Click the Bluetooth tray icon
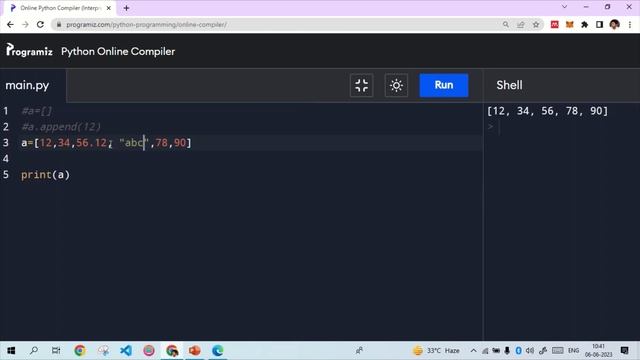Image resolution: width=640 pixels, height=360 pixels. click(x=518, y=350)
